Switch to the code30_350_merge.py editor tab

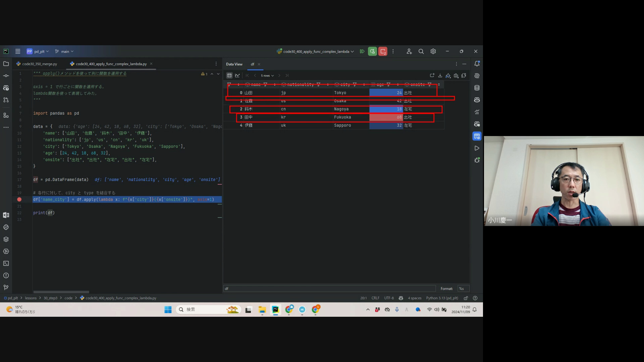click(39, 64)
